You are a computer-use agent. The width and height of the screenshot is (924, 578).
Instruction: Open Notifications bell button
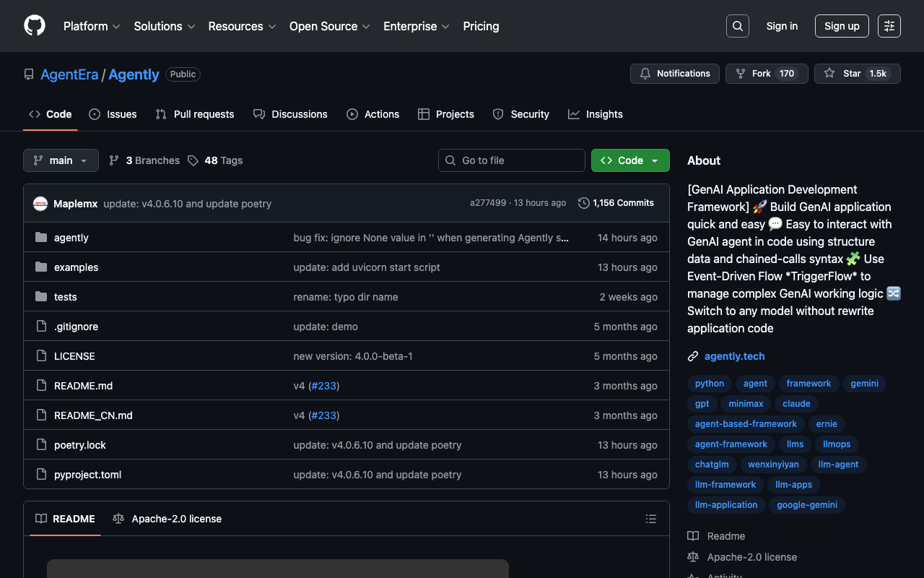tap(675, 74)
